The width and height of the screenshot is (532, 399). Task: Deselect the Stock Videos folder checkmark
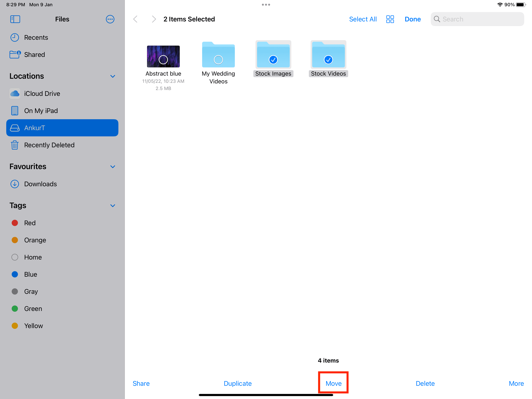tap(328, 60)
